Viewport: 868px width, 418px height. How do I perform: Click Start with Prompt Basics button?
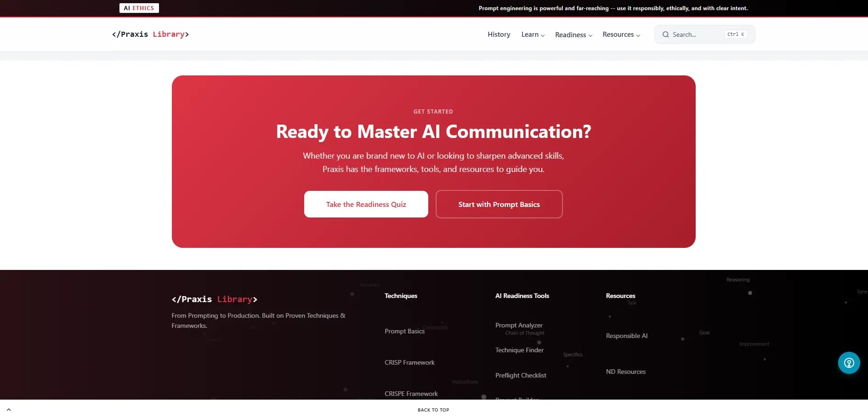click(x=499, y=204)
